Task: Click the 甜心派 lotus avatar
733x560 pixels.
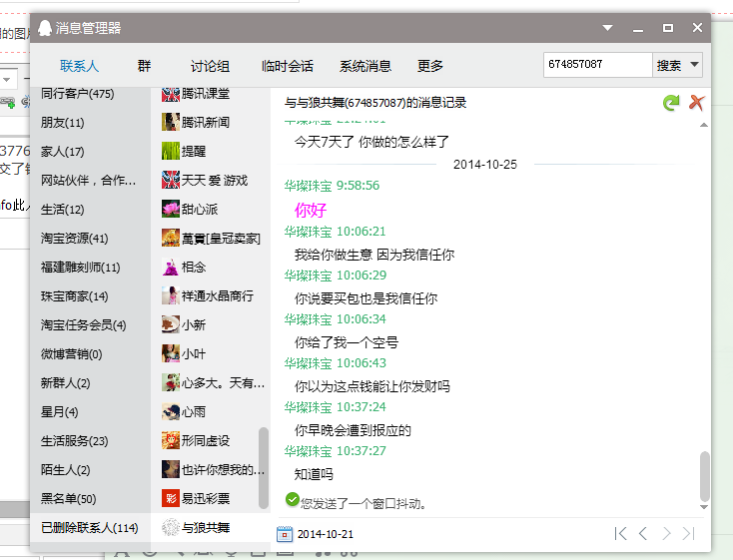Action: point(171,209)
